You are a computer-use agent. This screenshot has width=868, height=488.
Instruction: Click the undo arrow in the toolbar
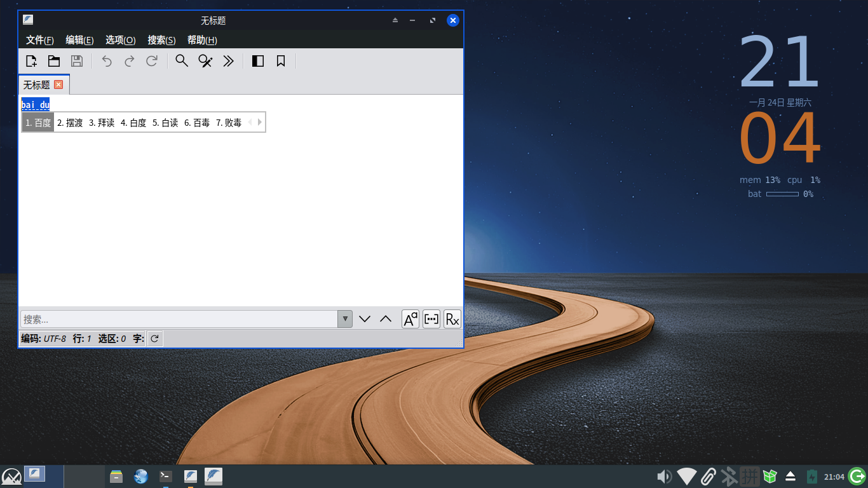107,61
